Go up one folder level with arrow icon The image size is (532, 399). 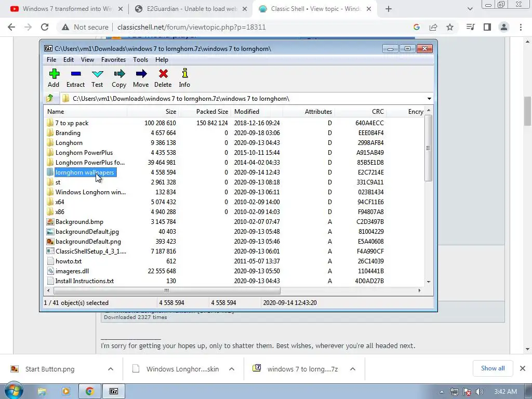point(50,98)
